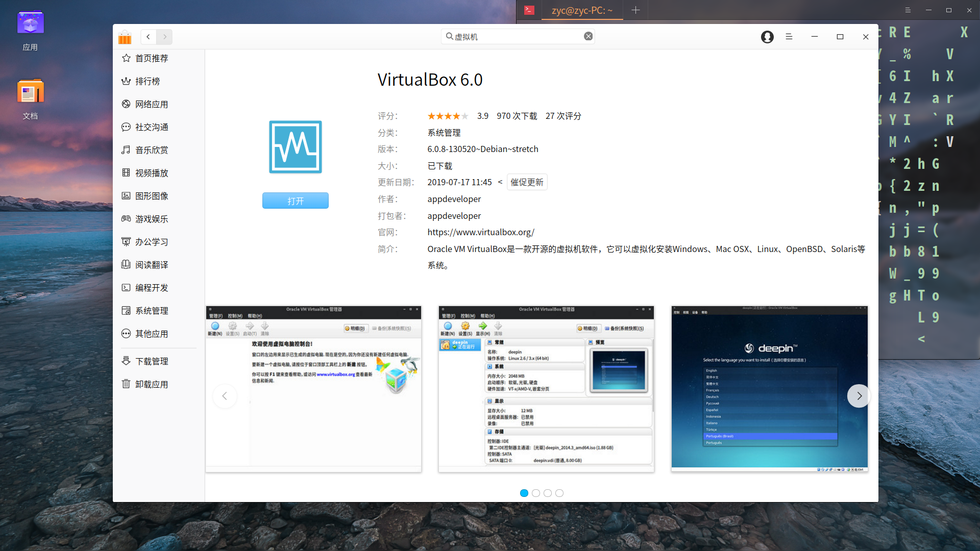This screenshot has width=980, height=551.
Task: Open the terminal window hamburger menu
Action: tap(908, 10)
